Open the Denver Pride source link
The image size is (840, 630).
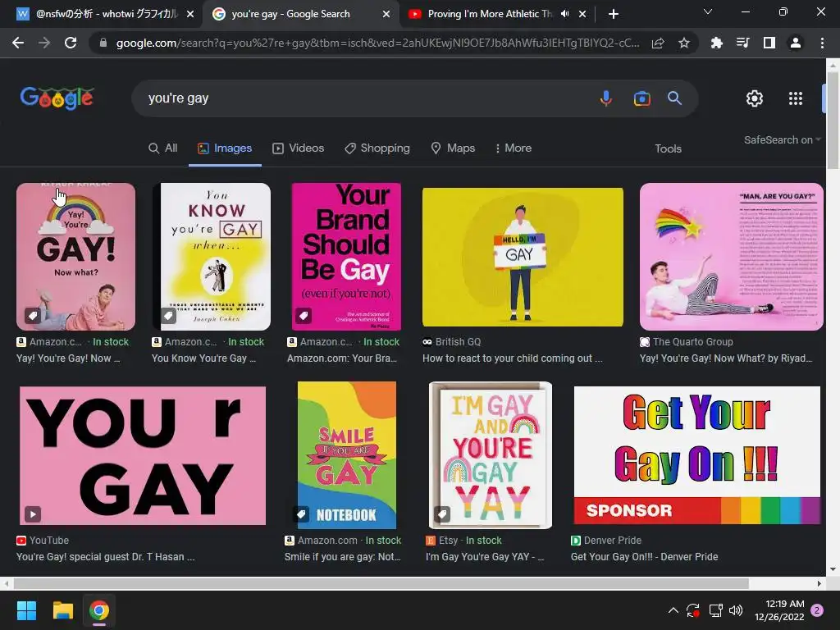point(606,541)
